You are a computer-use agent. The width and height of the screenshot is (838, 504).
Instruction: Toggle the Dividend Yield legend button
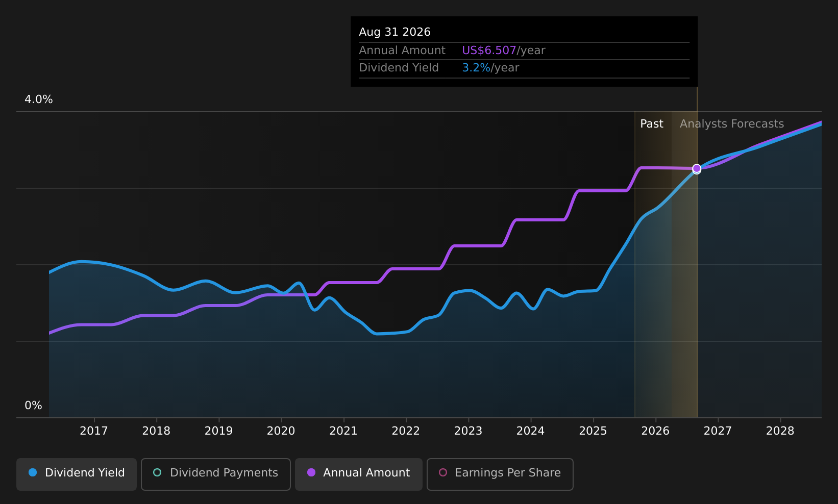coord(77,474)
